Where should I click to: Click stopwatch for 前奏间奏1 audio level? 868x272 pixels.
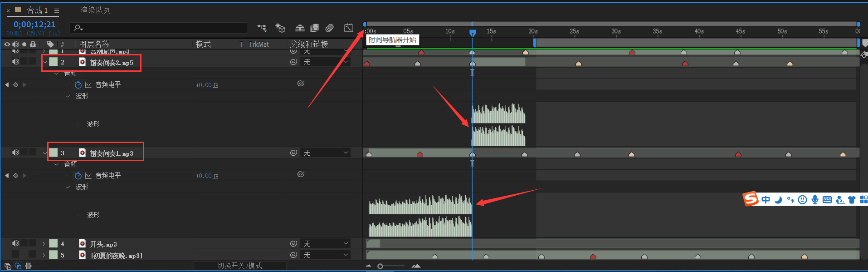click(x=78, y=176)
